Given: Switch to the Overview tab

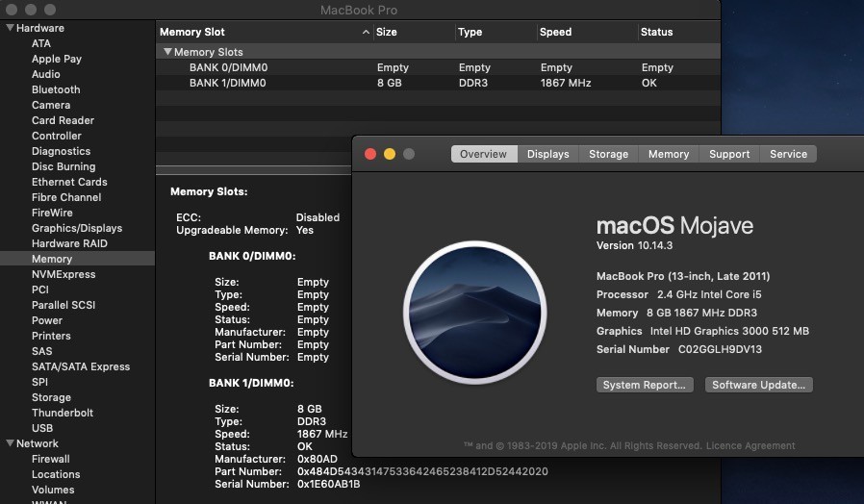Looking at the screenshot, I should [484, 154].
